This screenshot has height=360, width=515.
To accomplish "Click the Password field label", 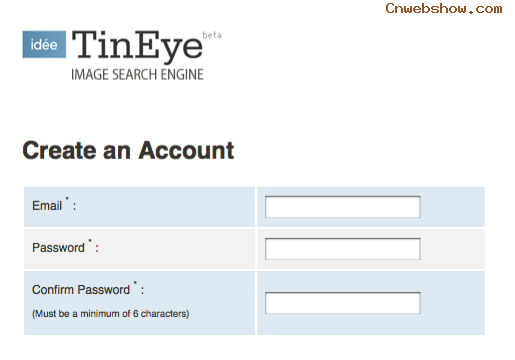I will (x=58, y=248).
